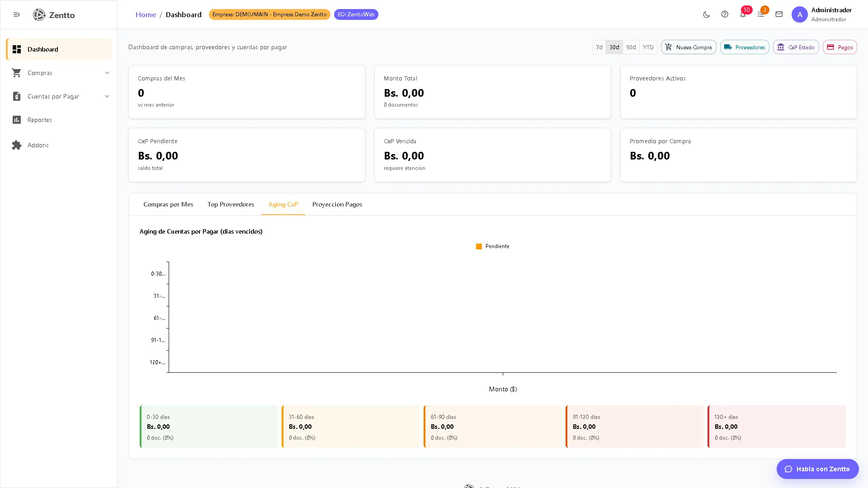The image size is (868, 488).
Task: Click the Addons menu label
Action: tap(38, 145)
